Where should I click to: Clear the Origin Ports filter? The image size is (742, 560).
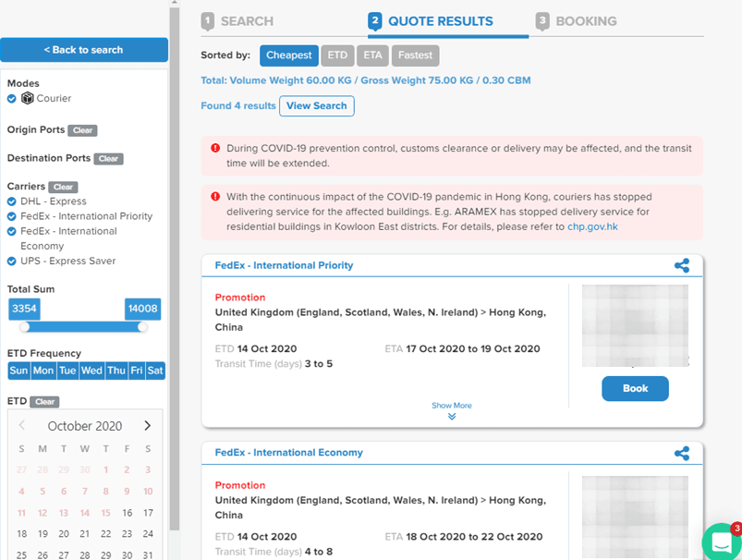82,130
